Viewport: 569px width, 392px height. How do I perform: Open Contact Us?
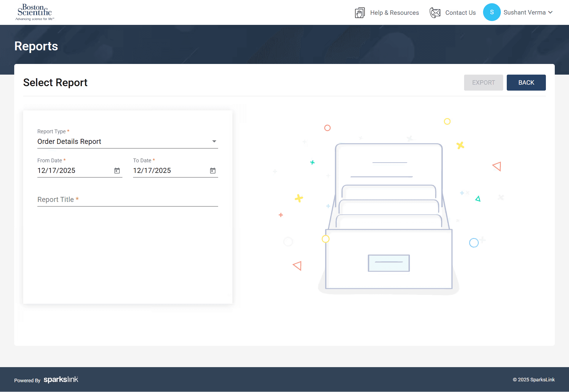point(460,12)
